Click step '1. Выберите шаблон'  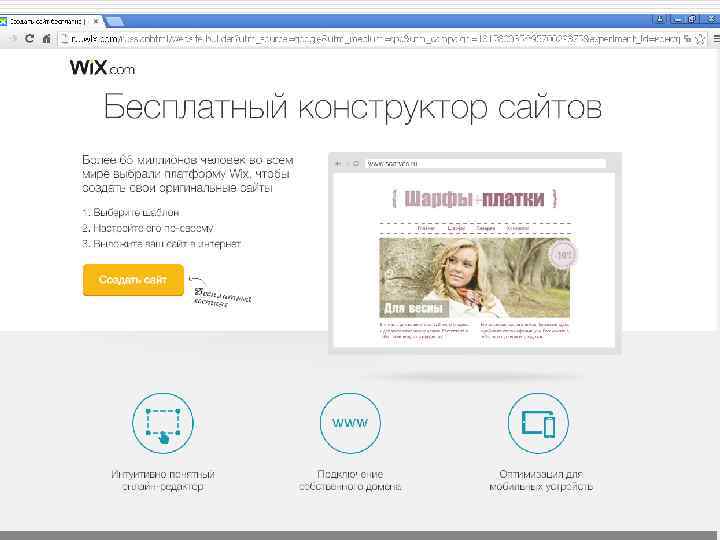[131, 213]
